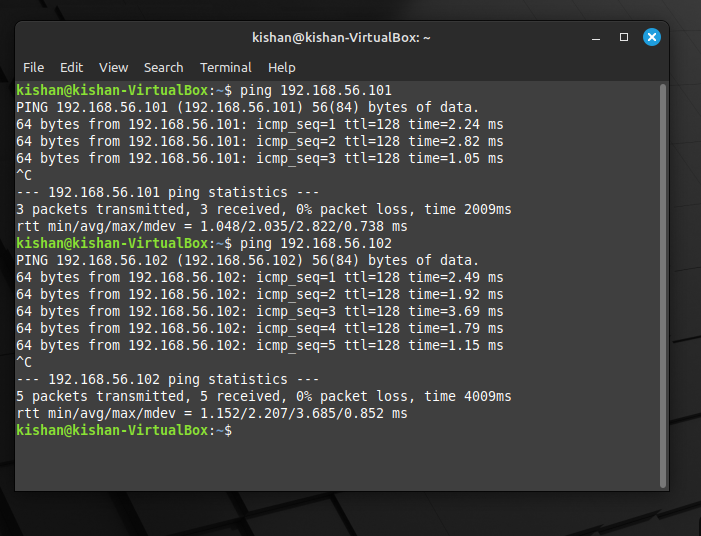The width and height of the screenshot is (701, 536).
Task: Click the reply line with time=3.69 ms
Action: coord(260,311)
